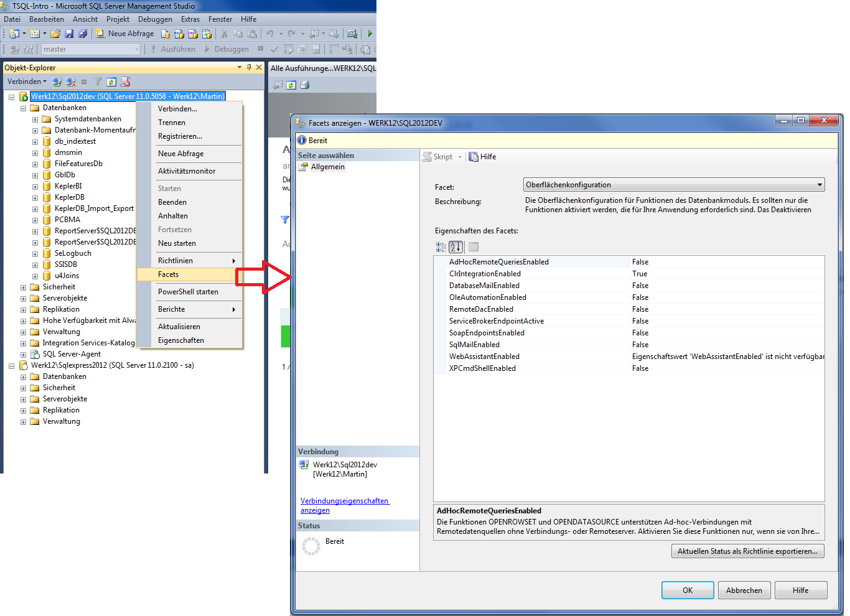
Task: Collapse the Werk12\Sql2012dev server node
Action: [x=11, y=96]
